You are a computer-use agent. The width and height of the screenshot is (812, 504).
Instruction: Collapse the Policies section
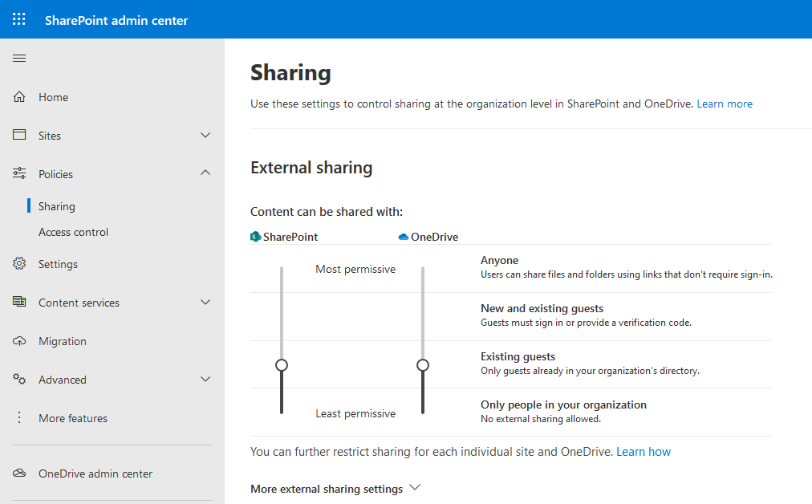click(205, 173)
